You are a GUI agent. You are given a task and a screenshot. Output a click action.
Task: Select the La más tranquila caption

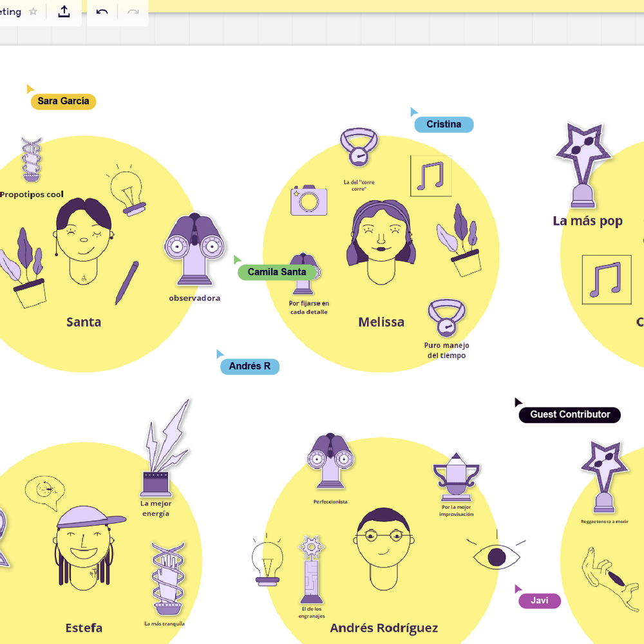tap(164, 624)
